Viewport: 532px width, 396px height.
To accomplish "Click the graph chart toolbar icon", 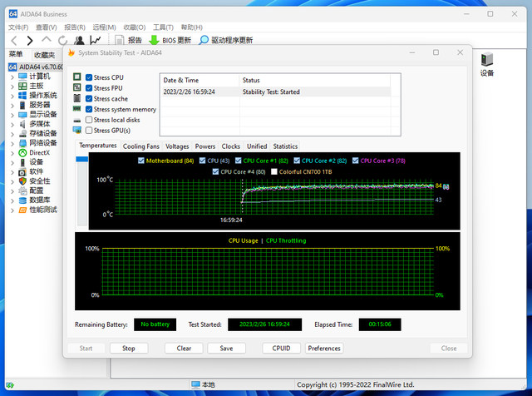I will coord(96,40).
